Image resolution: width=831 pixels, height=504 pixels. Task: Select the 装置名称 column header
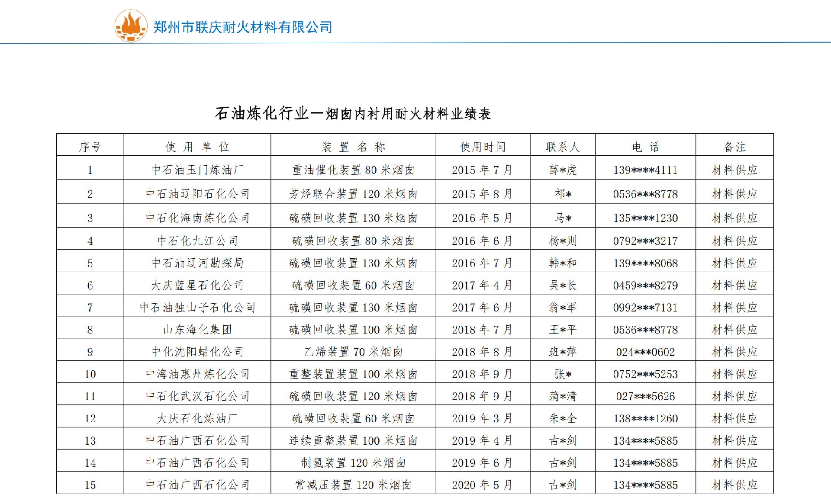point(353,147)
